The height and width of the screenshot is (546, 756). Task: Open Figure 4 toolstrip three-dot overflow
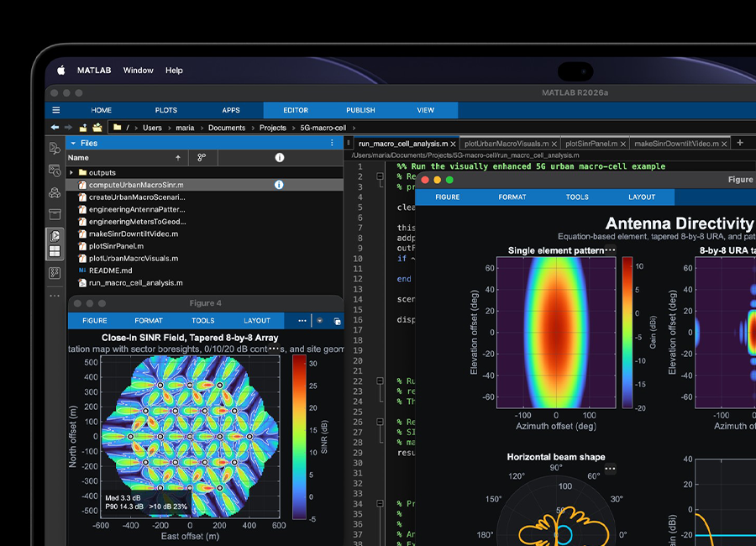click(x=302, y=321)
